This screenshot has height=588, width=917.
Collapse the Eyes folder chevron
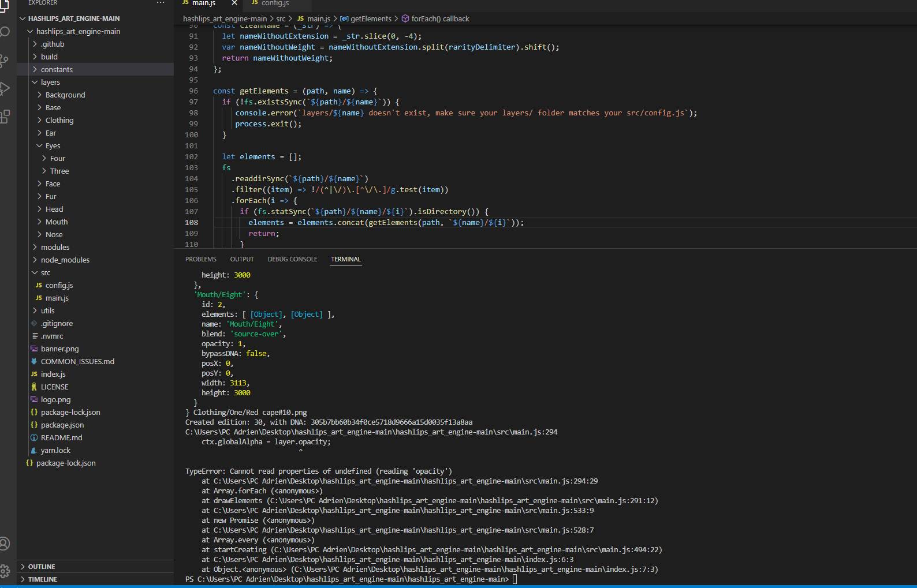tap(39, 145)
